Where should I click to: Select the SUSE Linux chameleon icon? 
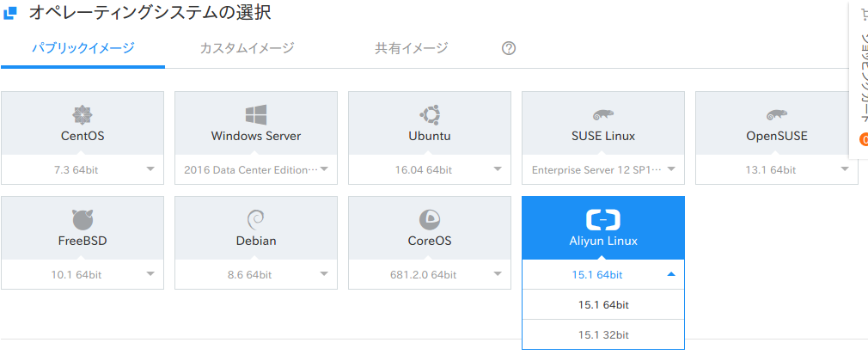[x=603, y=115]
